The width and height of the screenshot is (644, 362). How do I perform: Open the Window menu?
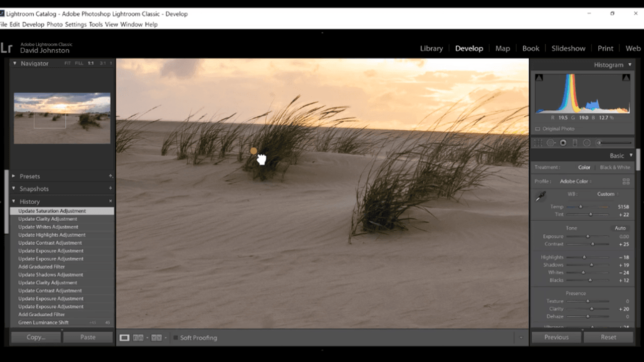[x=131, y=24]
